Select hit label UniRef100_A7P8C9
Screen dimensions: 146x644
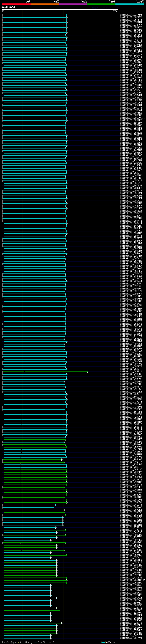pyautogui.click(x=131, y=72)
